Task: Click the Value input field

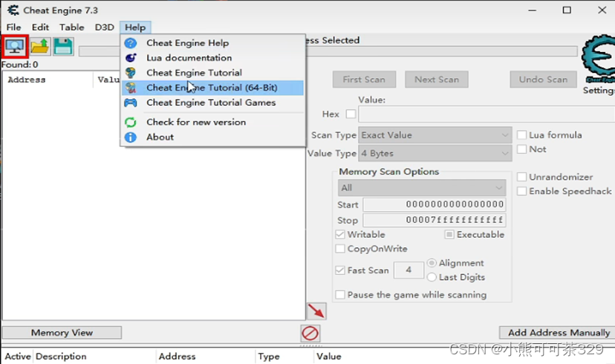Action: tap(487, 114)
